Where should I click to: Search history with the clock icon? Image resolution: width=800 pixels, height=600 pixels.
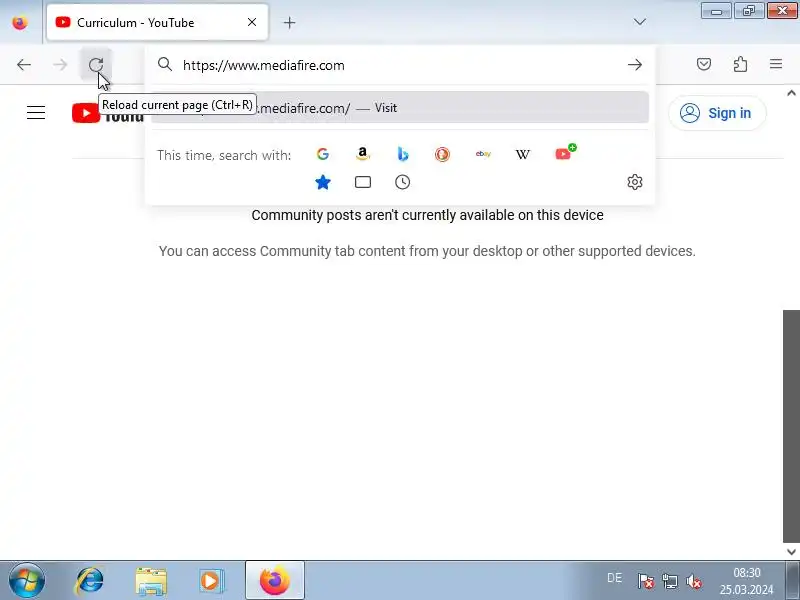tap(403, 182)
